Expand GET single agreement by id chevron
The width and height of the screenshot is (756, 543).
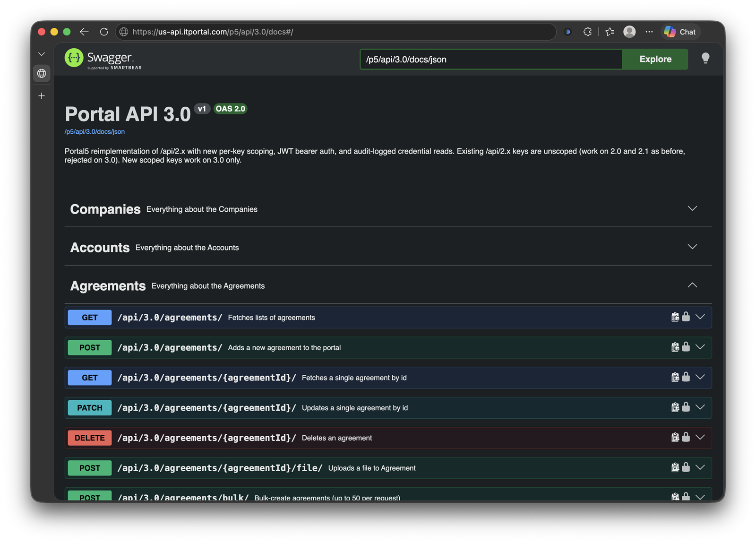pos(700,377)
